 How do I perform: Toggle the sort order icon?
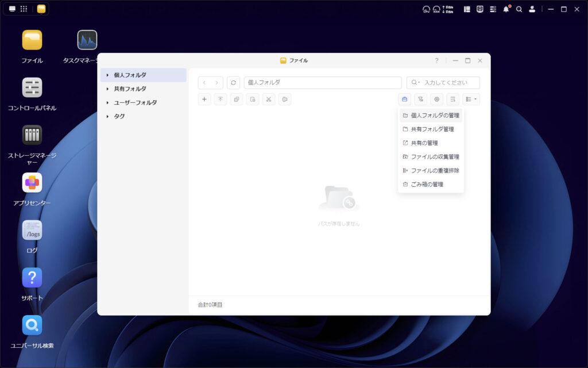point(452,99)
